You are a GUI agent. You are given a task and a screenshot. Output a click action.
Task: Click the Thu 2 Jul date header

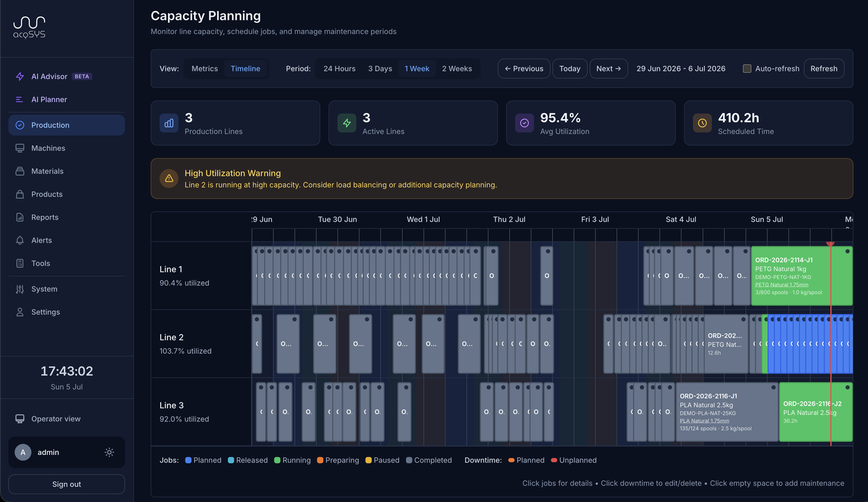click(509, 220)
